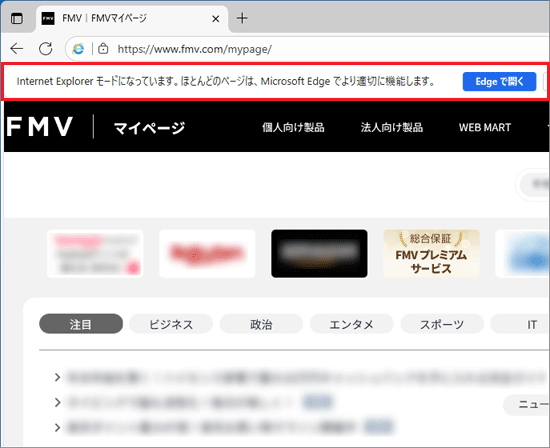Open the blurred pink-and-white banner card
The height and width of the screenshot is (448, 550).
click(x=95, y=254)
